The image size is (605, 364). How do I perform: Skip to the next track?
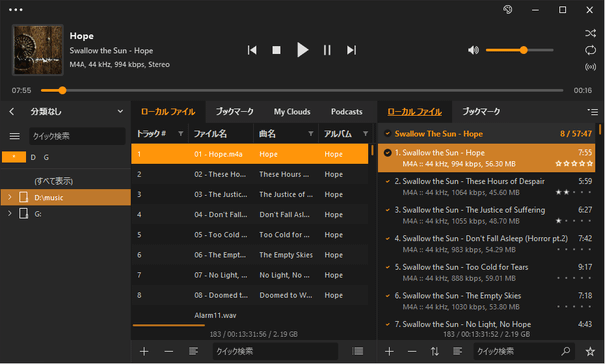(351, 50)
